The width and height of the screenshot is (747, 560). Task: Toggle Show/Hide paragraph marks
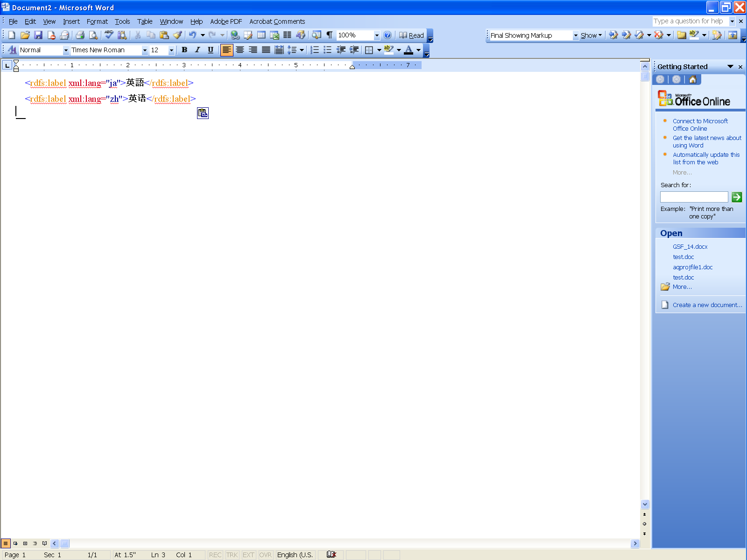(329, 35)
